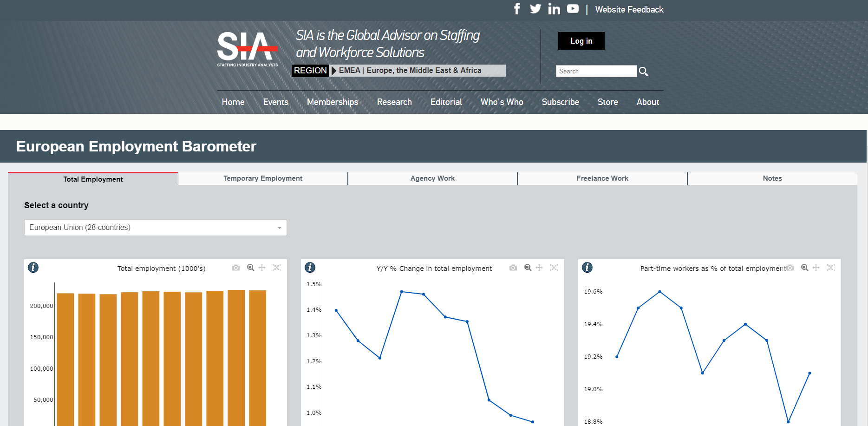Click info icon on Total employment chart
The image size is (868, 426).
coord(33,268)
